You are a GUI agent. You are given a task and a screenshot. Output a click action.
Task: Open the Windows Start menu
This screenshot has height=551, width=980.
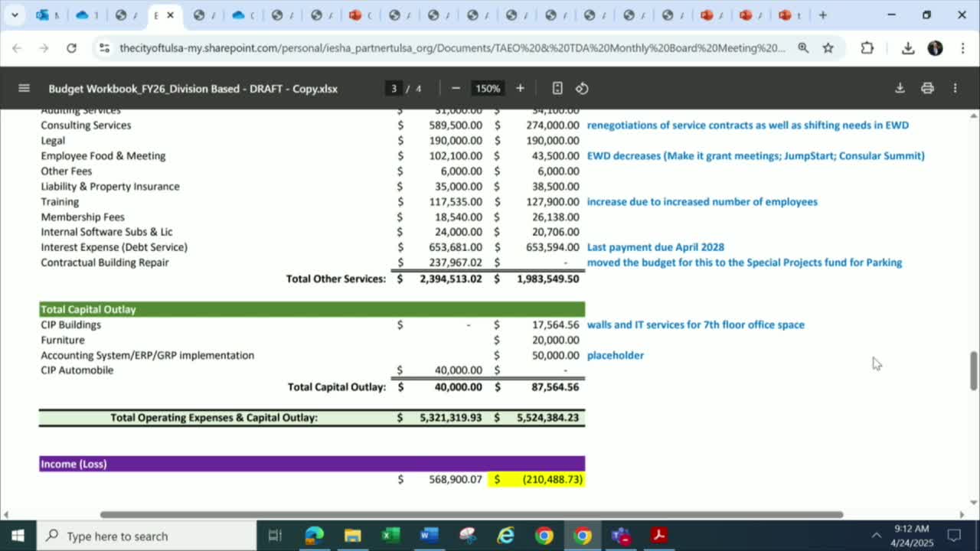[18, 536]
